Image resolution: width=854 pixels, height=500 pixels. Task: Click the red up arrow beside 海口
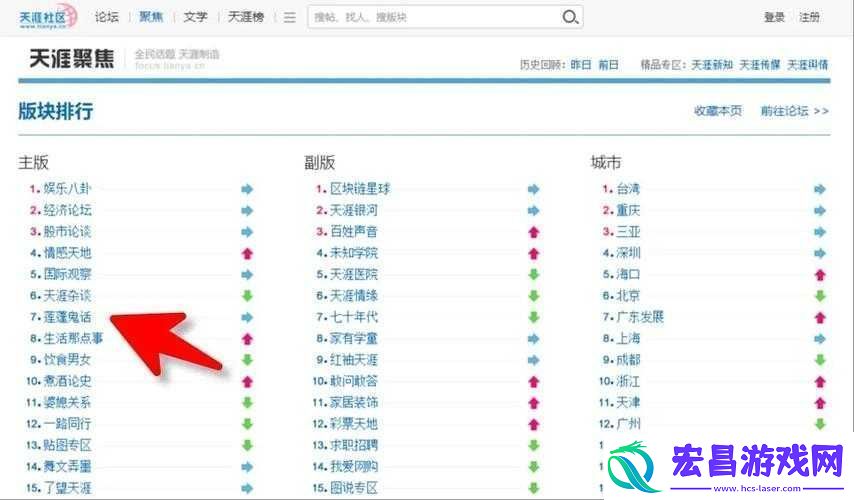820,275
